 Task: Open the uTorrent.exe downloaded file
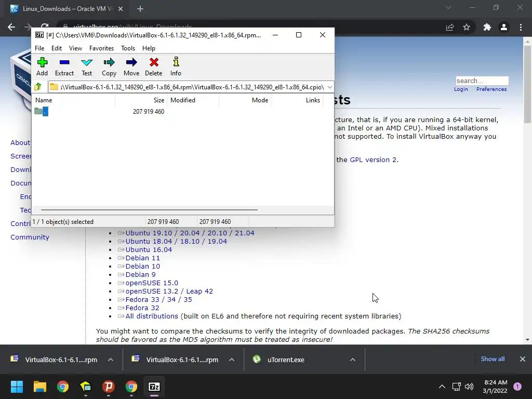point(286,360)
